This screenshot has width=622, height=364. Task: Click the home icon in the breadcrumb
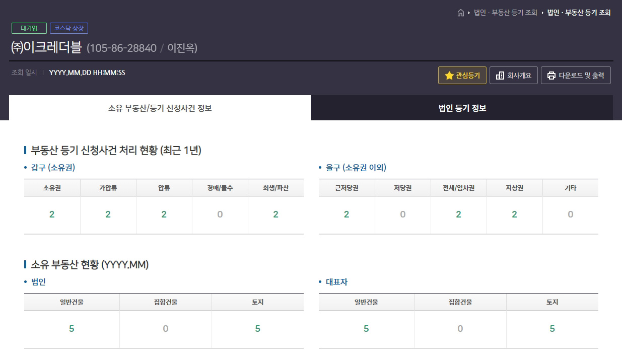coord(460,12)
